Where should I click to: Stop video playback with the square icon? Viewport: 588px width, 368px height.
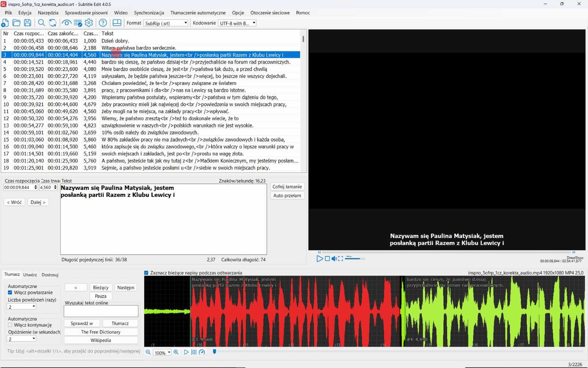(x=327, y=259)
